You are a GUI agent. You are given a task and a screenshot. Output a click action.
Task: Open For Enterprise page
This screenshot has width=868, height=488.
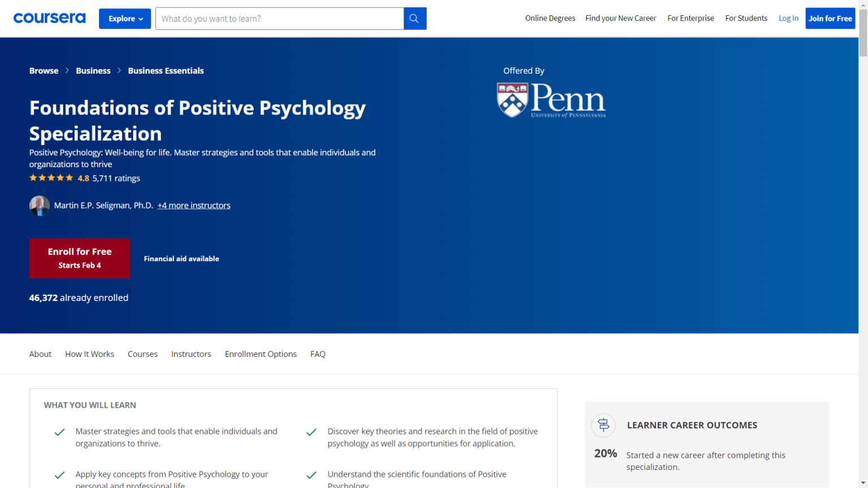(691, 18)
